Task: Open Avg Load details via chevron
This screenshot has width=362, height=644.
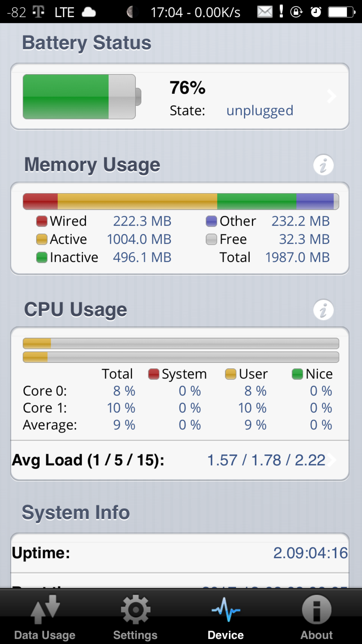Action: [332, 460]
